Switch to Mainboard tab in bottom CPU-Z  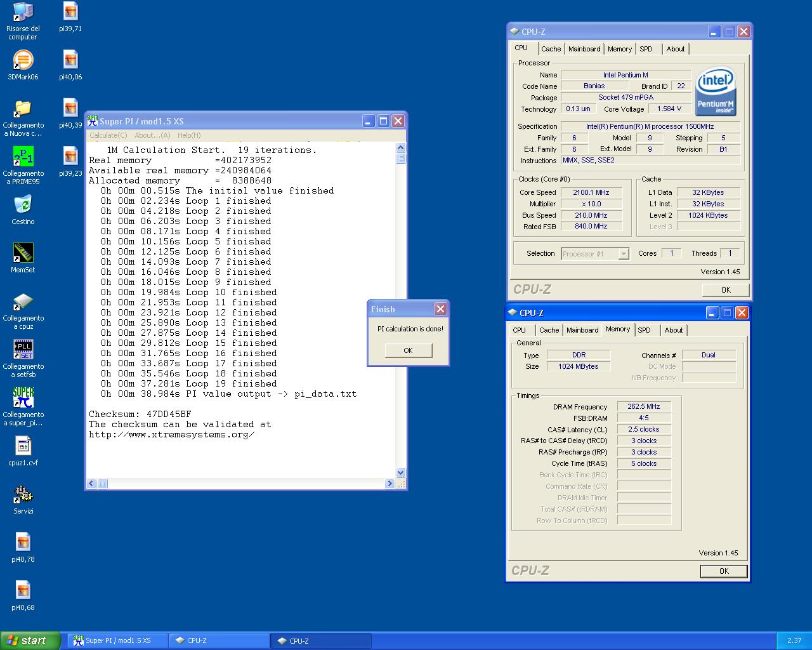coord(582,330)
